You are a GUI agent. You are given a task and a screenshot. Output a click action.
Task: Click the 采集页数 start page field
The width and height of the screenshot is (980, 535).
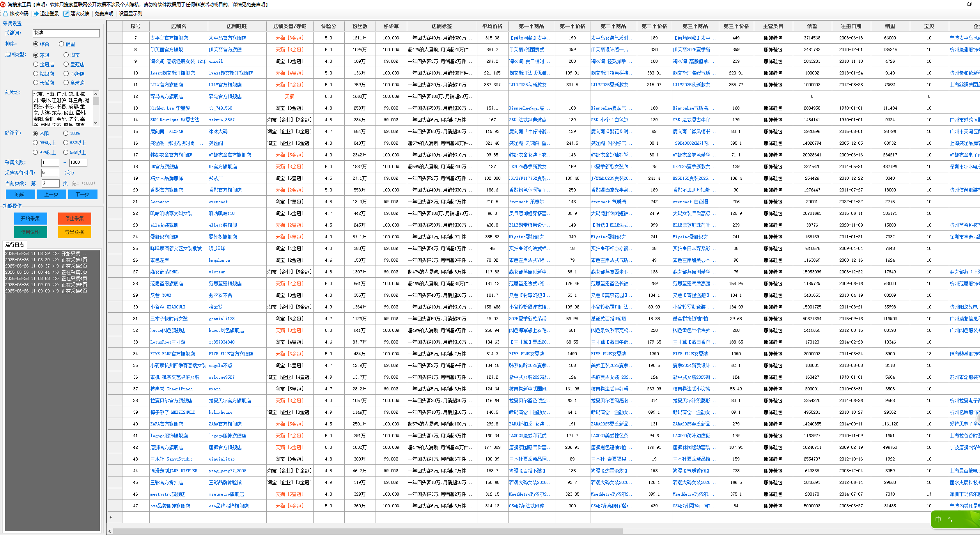pos(50,163)
